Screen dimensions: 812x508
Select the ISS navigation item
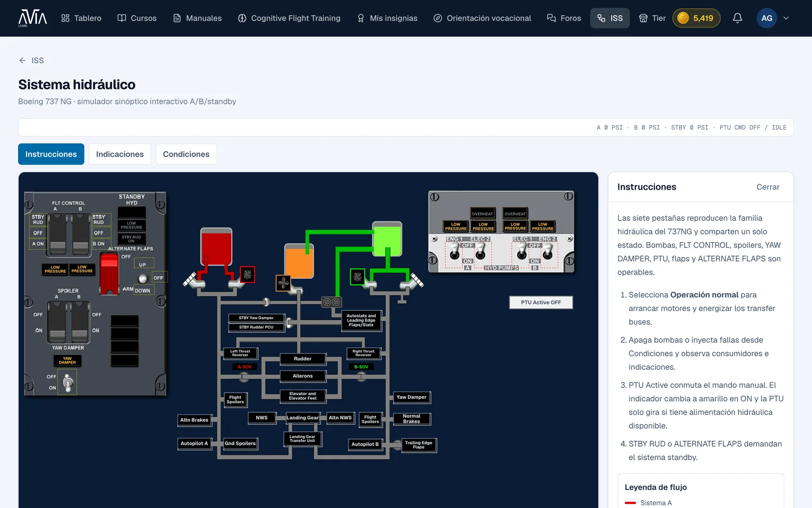[x=610, y=18]
